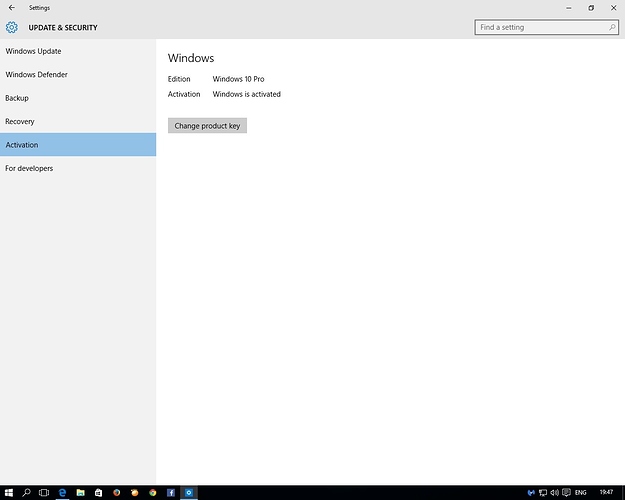
Task: Open the clock showing 19:47
Action: (606, 492)
